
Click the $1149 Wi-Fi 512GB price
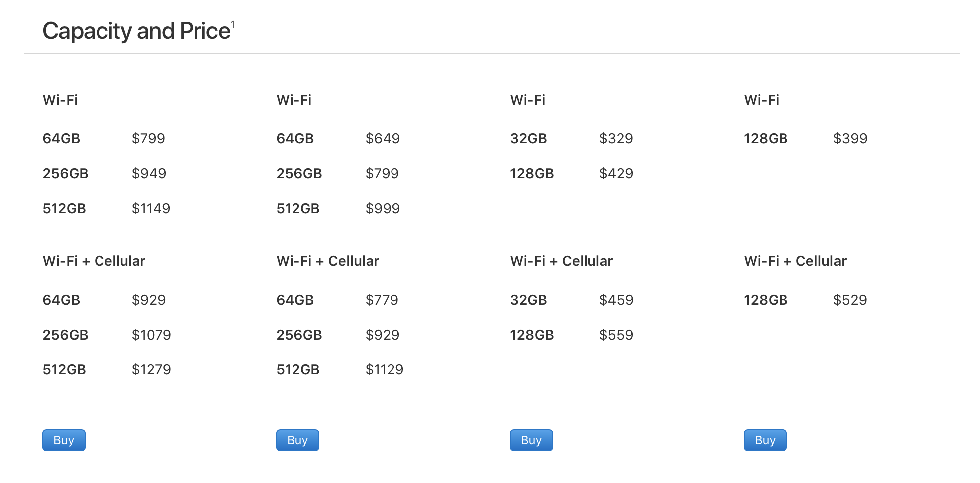pos(151,208)
